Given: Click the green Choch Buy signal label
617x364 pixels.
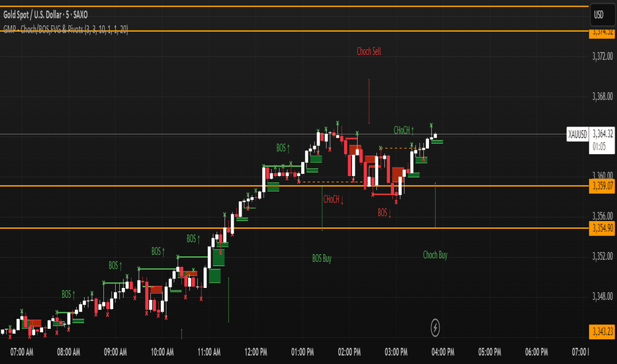Looking at the screenshot, I should tap(435, 255).
